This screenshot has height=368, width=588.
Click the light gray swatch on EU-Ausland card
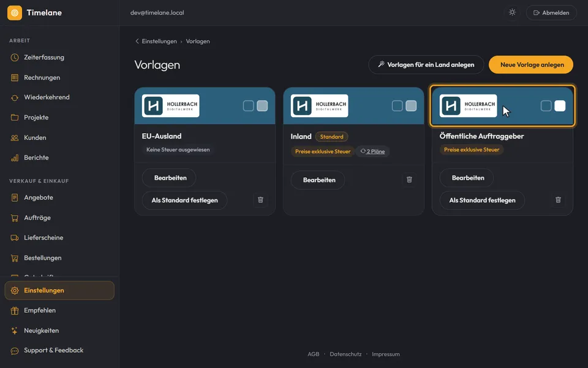pos(263,106)
